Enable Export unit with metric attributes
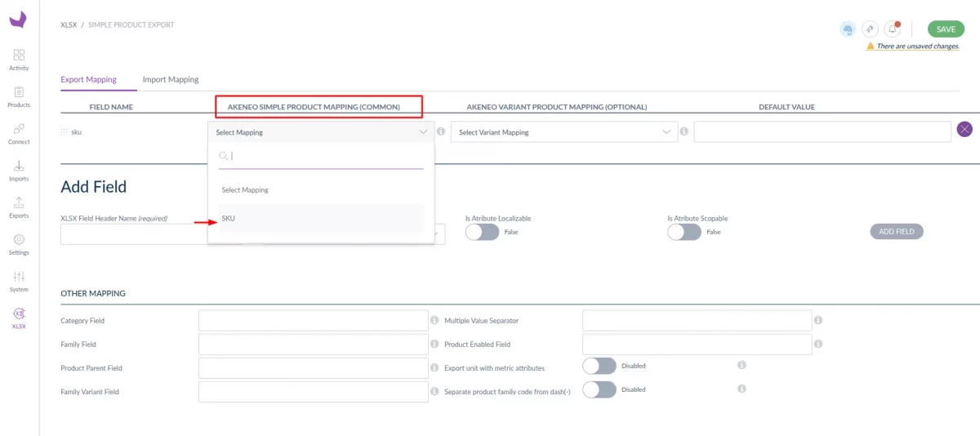This screenshot has height=436, width=980. tap(599, 366)
